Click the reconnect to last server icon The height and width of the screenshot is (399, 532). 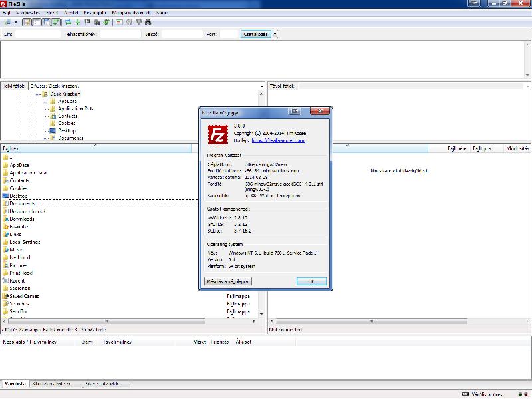106,23
